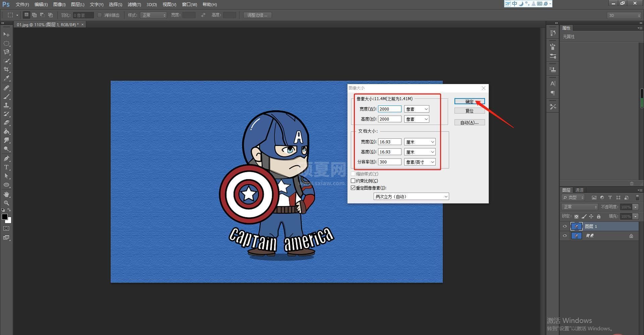The height and width of the screenshot is (335, 644).
Task: Select the Lasso tool
Action: (6, 52)
